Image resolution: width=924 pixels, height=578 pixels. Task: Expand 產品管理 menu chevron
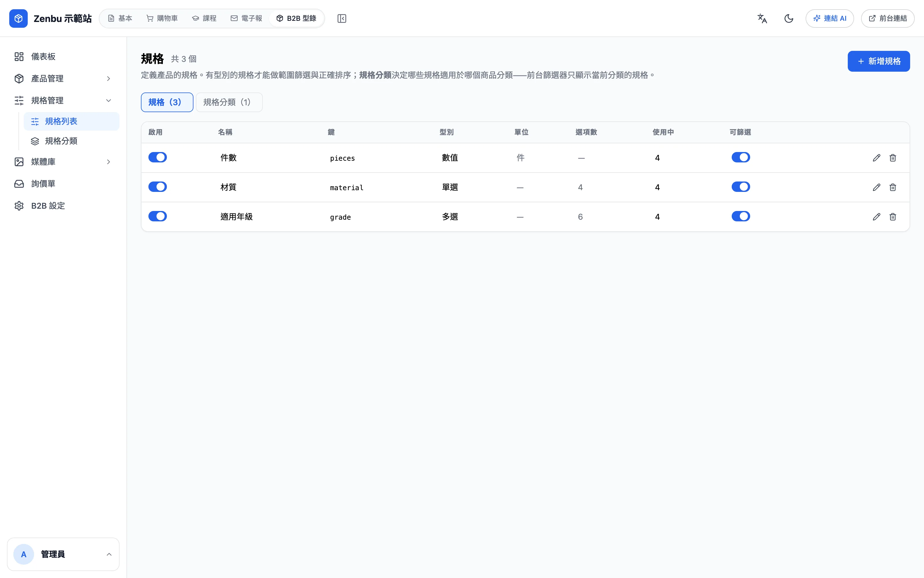pyautogui.click(x=109, y=78)
